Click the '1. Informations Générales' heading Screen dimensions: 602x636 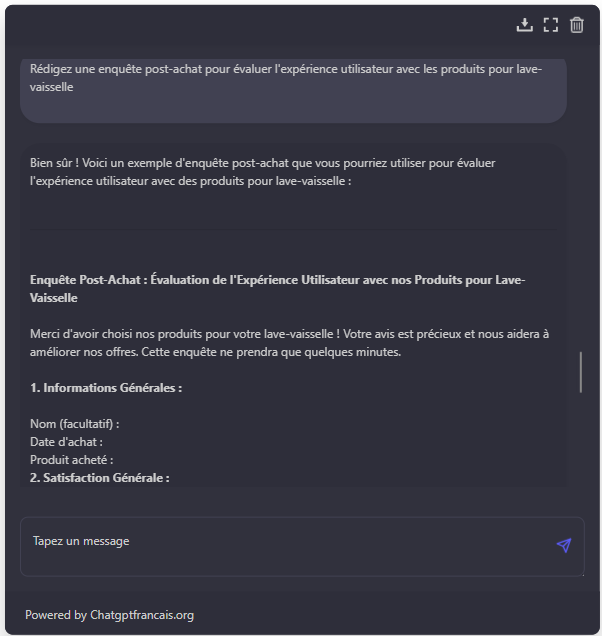[106, 388]
